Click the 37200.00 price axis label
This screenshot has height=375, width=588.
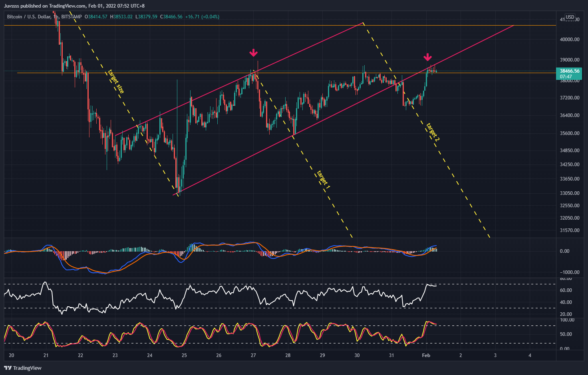point(570,98)
